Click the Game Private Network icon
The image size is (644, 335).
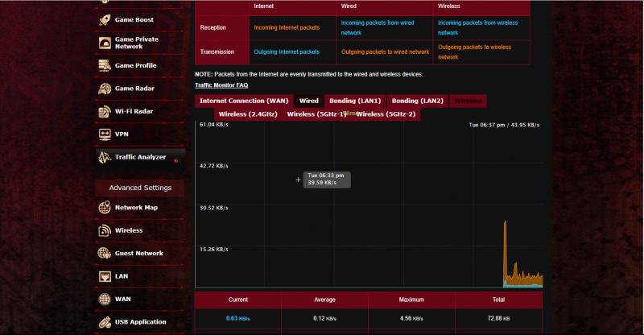coord(105,43)
